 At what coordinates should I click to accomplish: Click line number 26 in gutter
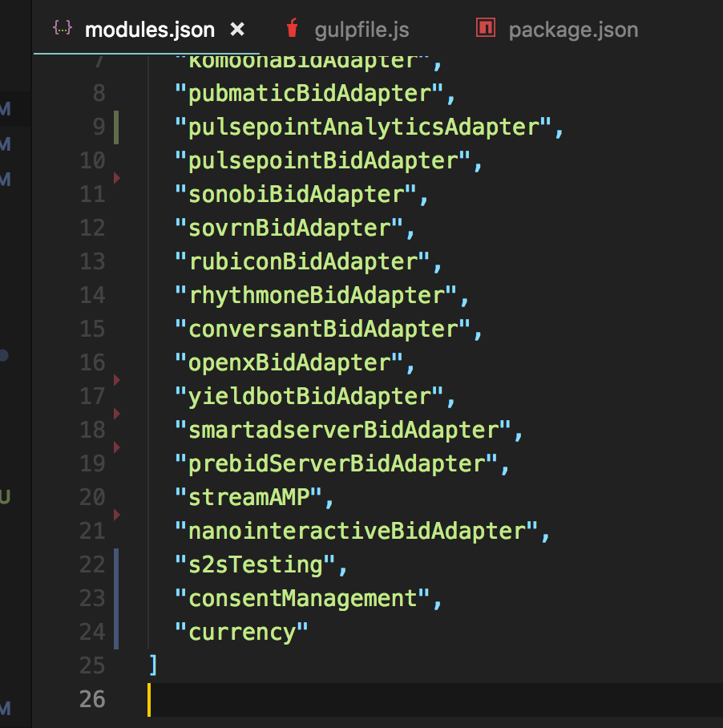click(92, 699)
